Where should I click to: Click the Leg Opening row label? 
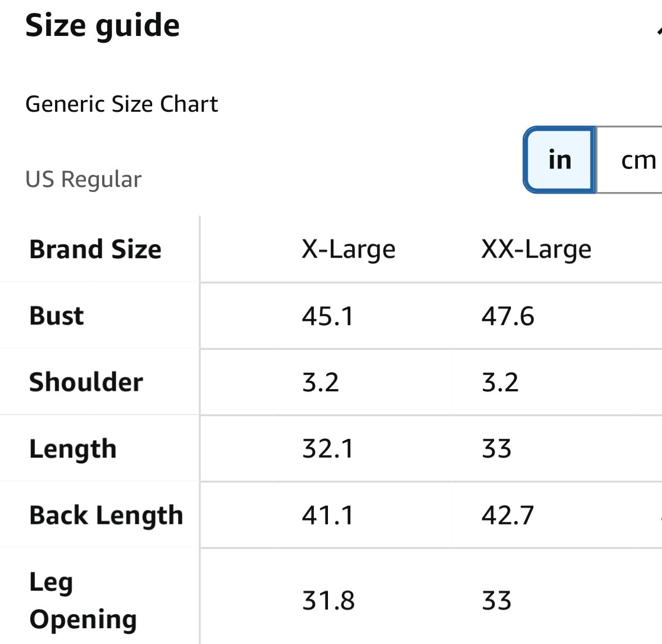point(83,600)
